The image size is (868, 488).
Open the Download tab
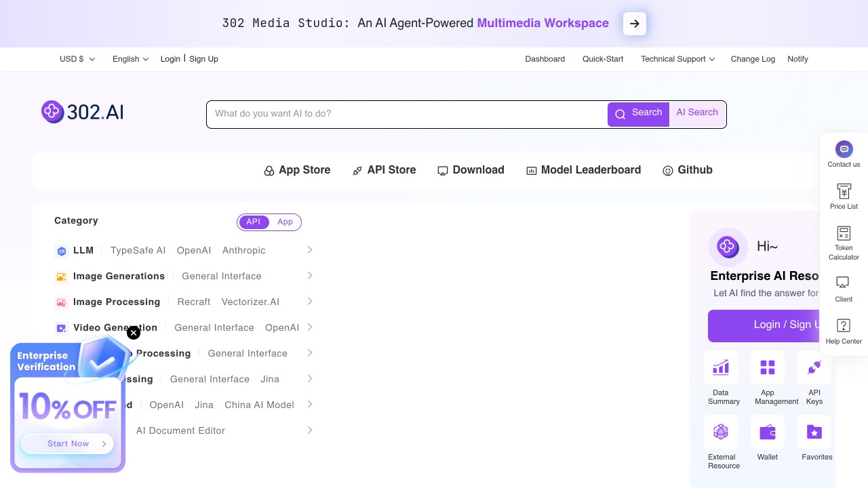(x=471, y=170)
